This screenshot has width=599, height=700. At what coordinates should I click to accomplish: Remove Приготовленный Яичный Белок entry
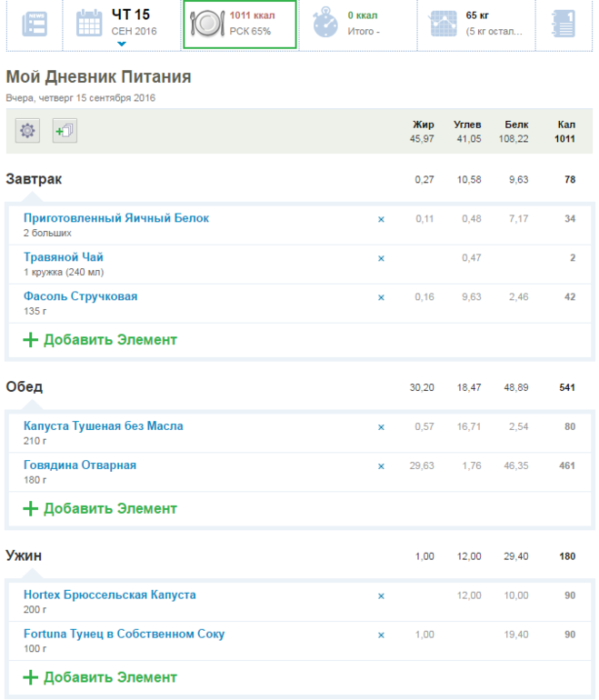tap(381, 219)
